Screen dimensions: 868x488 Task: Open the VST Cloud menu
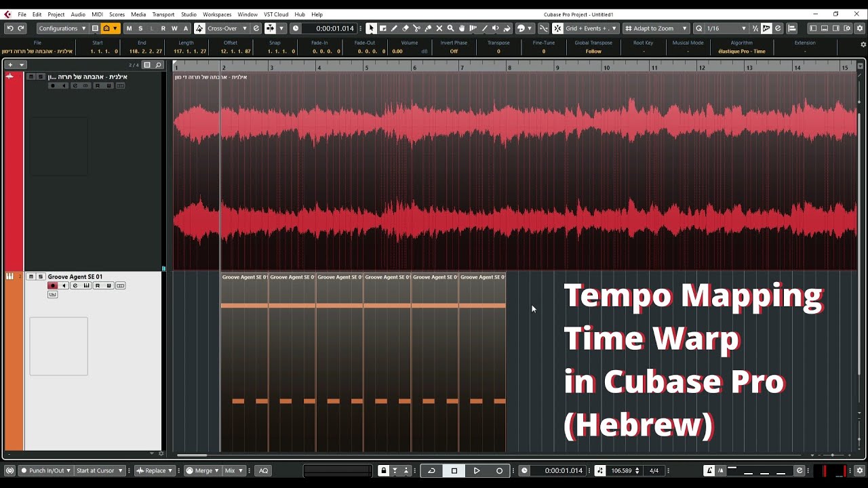coord(276,14)
